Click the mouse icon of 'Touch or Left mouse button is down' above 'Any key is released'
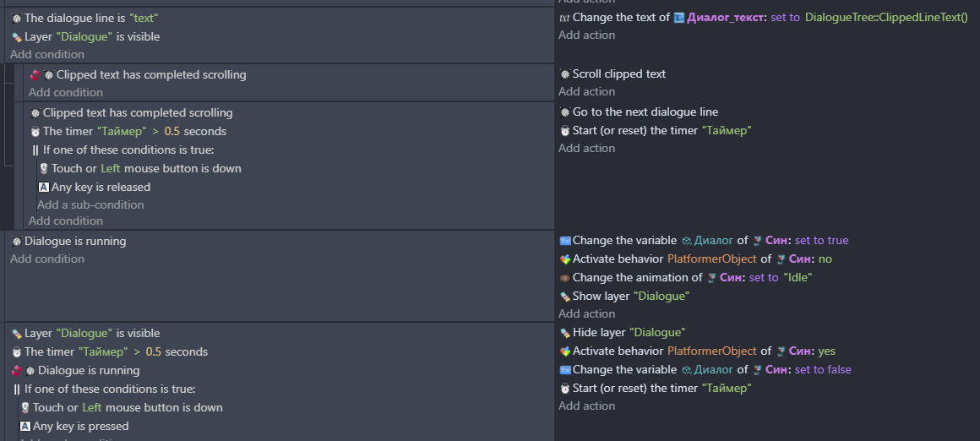980x441 pixels. (x=44, y=169)
